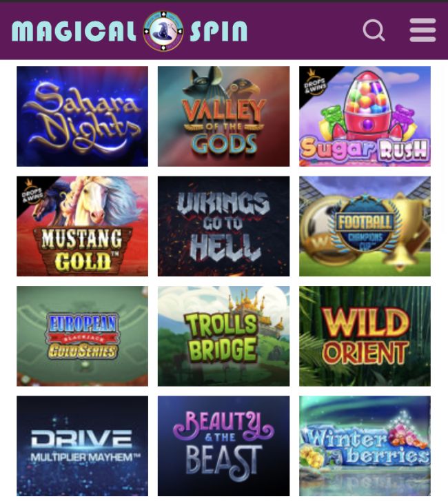Viewport: 448px width, 501px height.
Task: Select the Wild Orient game
Action: point(365,336)
